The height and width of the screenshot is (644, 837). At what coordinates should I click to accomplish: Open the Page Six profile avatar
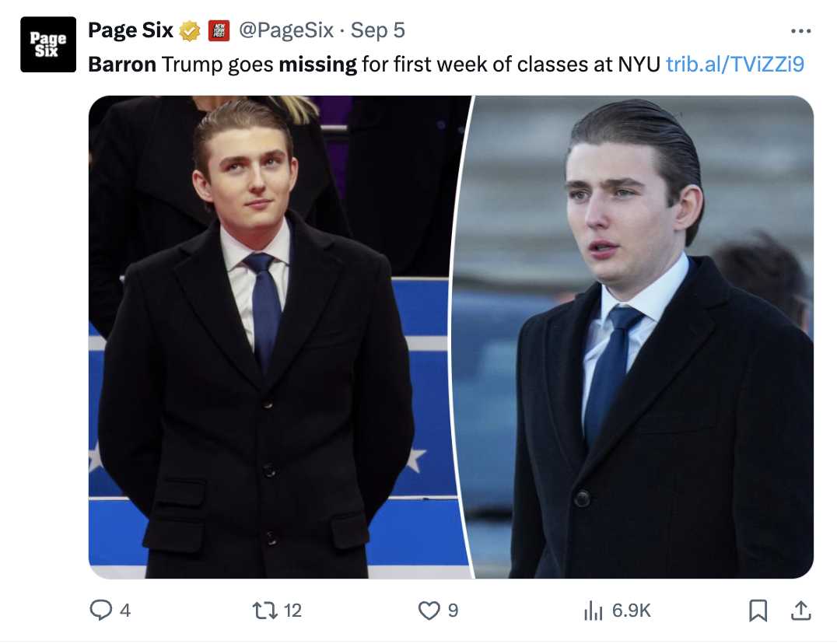pyautogui.click(x=48, y=44)
